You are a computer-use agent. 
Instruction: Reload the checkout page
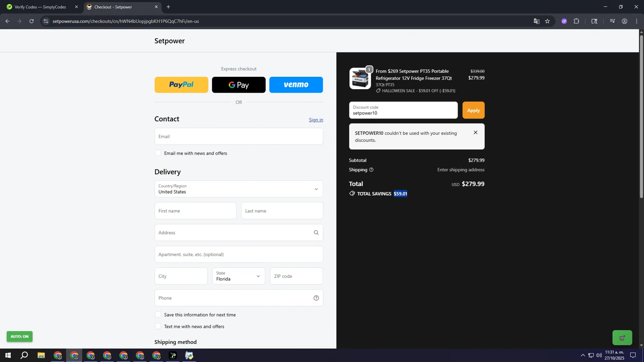(31, 21)
